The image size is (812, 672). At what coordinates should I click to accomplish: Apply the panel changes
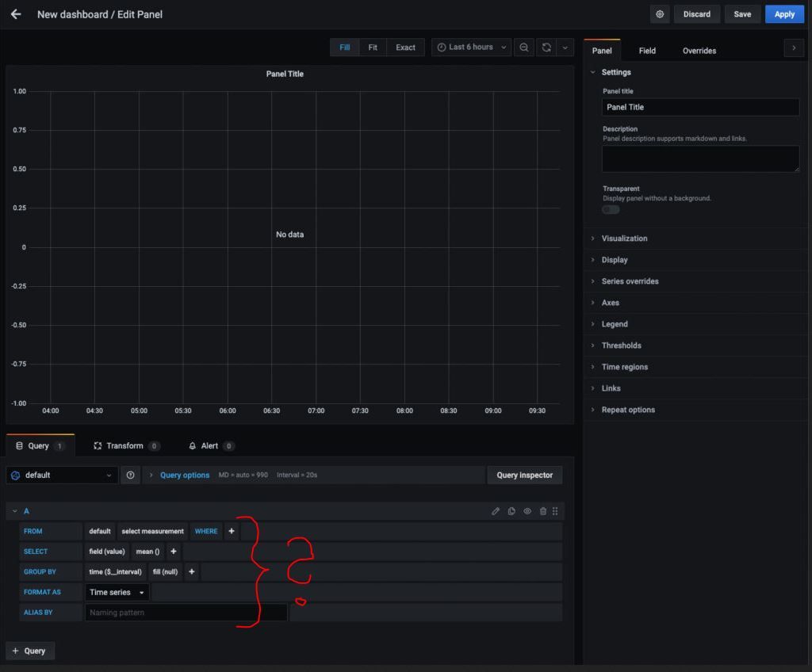(784, 14)
